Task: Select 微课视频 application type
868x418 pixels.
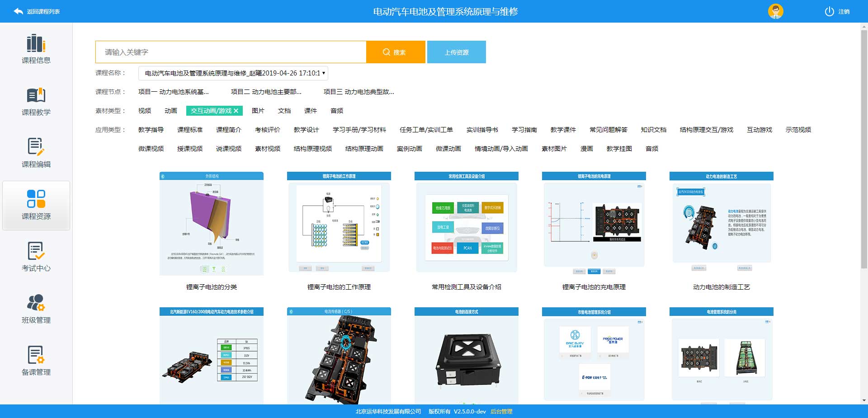Action: tap(151, 149)
